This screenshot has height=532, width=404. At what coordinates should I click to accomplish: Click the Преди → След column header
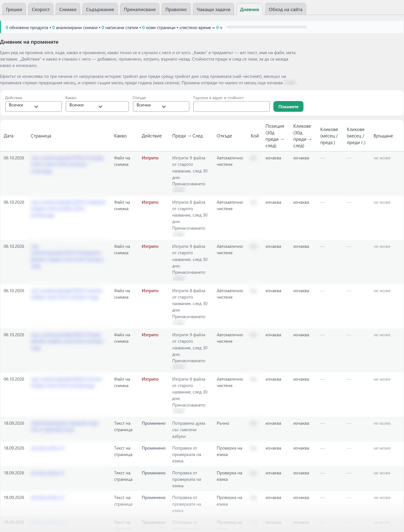point(187,136)
